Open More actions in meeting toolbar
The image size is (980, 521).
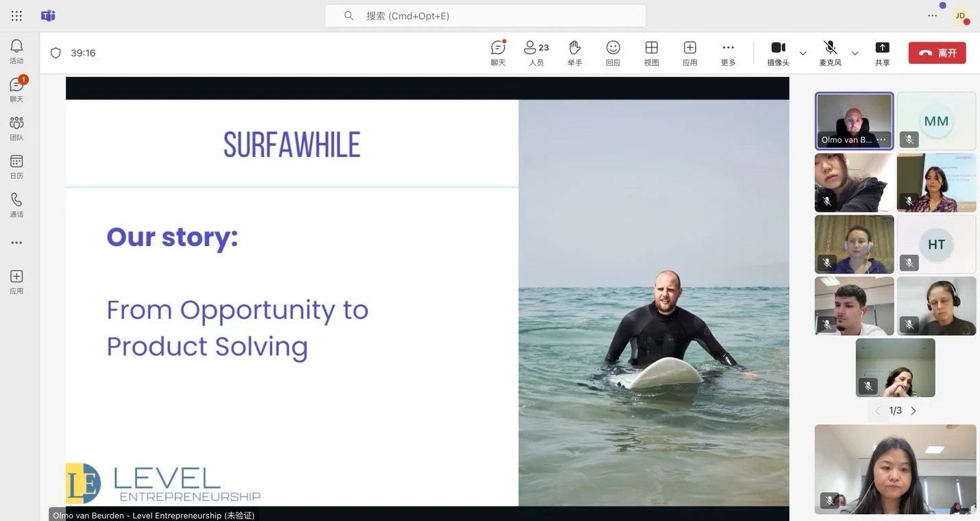[x=728, y=53]
